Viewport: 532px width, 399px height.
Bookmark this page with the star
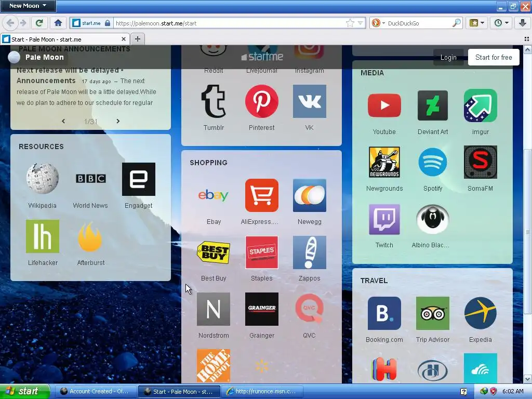click(x=350, y=23)
